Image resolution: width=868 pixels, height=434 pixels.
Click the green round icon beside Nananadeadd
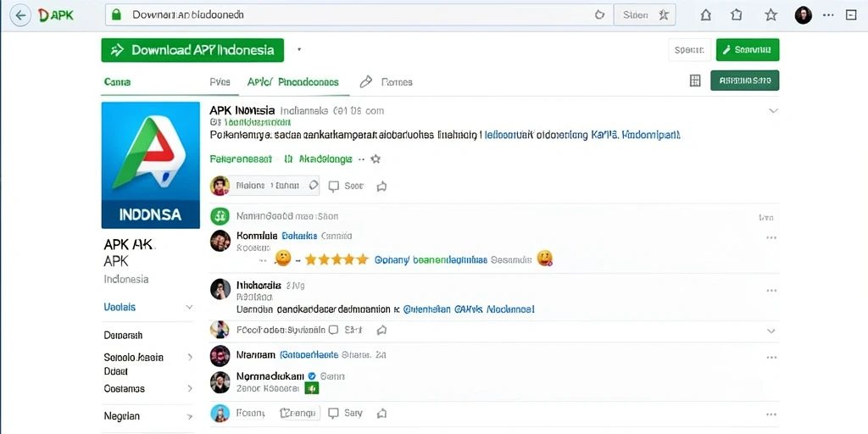click(x=220, y=216)
